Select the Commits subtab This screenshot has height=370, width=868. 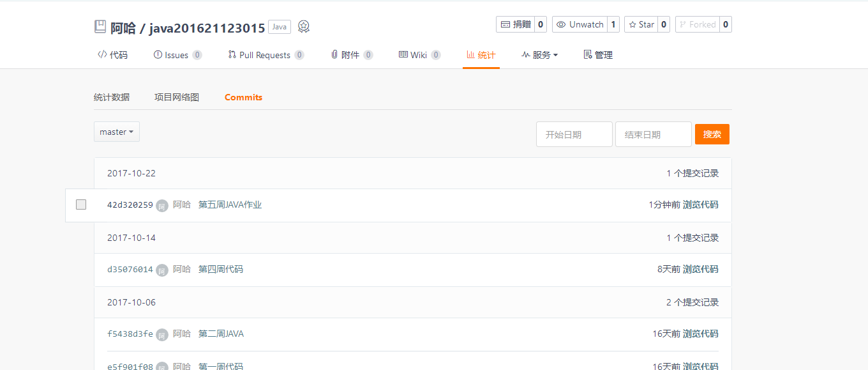[243, 97]
